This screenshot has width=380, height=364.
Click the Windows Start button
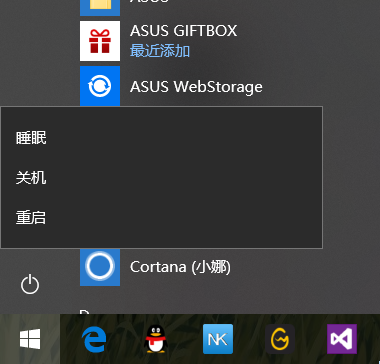point(30,339)
